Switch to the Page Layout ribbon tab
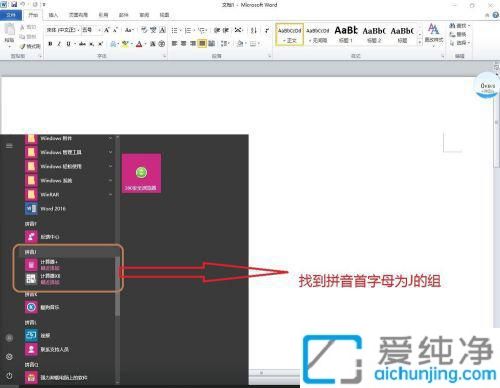Screen dimensions: 500x388 78,15
